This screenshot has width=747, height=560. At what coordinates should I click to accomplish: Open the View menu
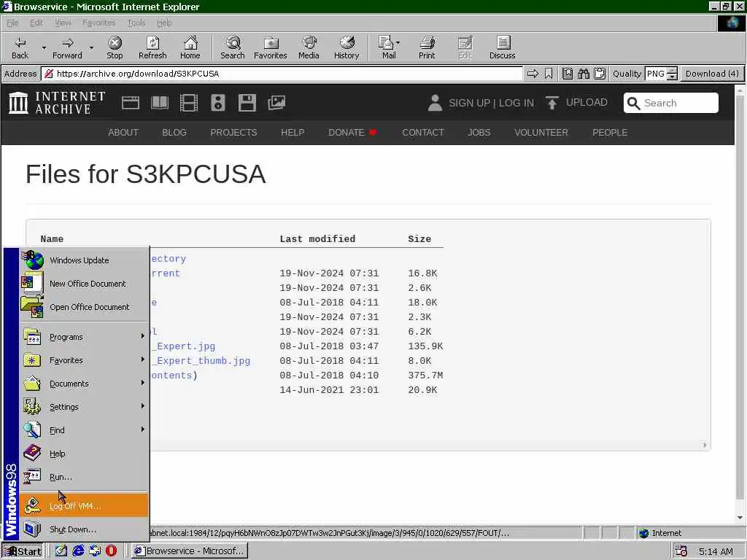click(63, 23)
